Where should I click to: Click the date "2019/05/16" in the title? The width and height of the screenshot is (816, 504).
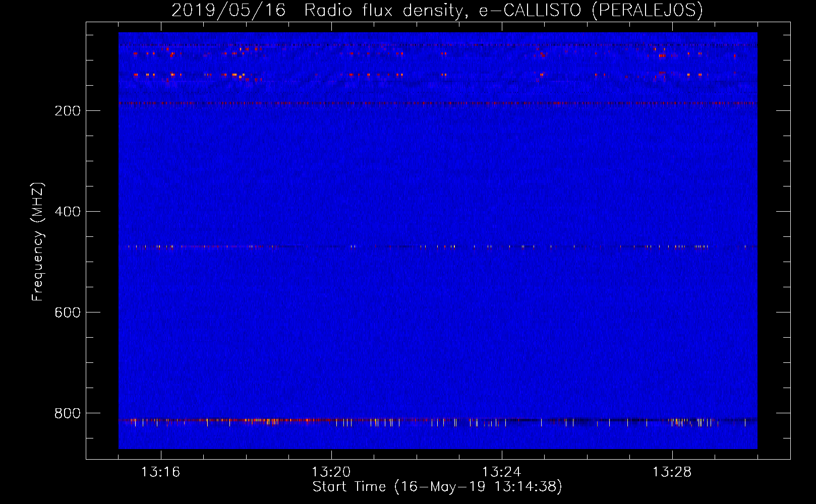click(x=228, y=10)
